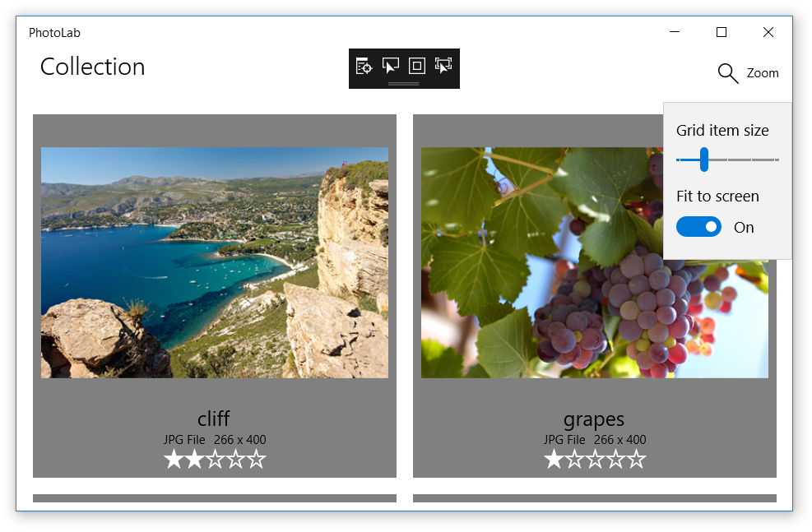Click the Grid item size slider track
Screen dimensions: 812x532
(727, 160)
